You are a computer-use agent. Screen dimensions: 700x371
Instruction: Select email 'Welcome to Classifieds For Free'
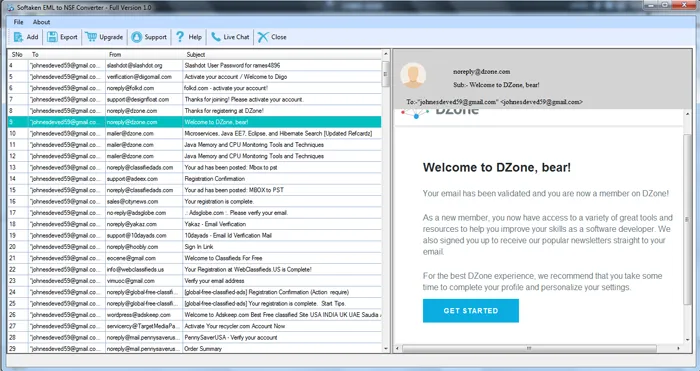tap(195, 258)
